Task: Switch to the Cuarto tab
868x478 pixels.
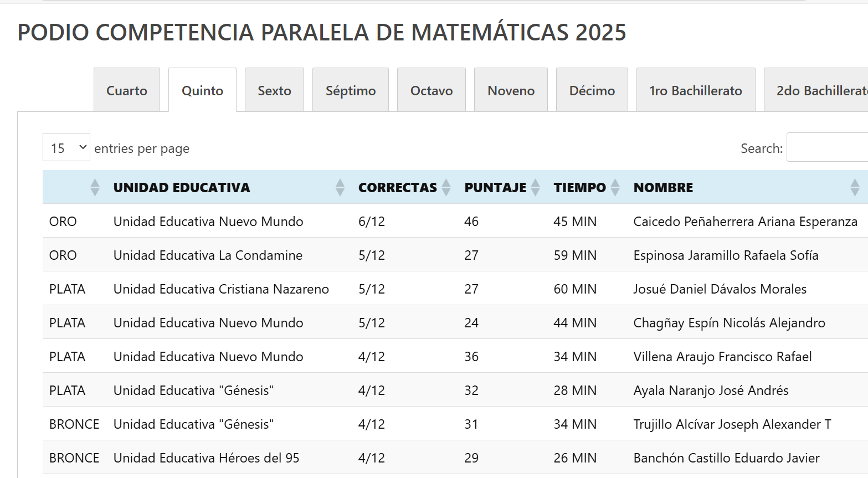Action: 127,91
